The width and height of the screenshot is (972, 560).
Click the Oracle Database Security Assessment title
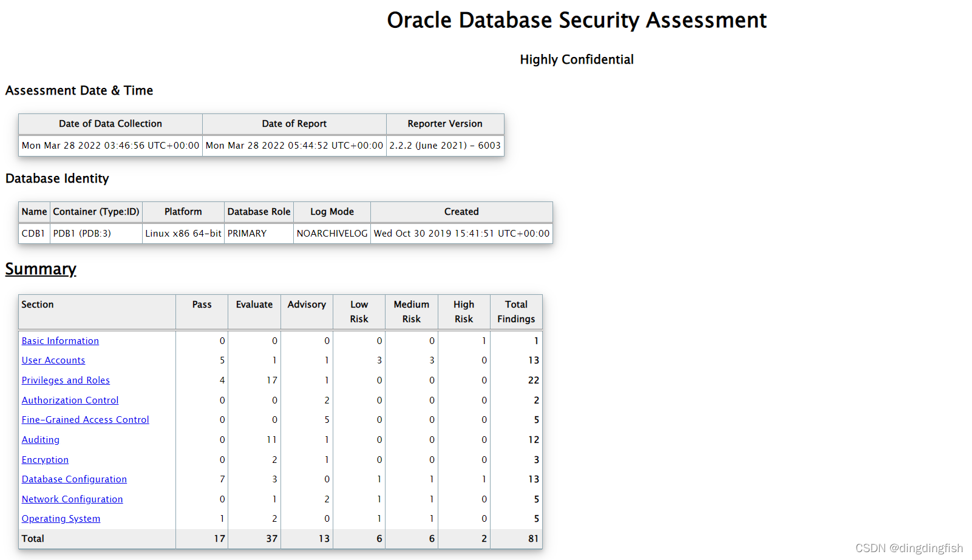[x=577, y=20]
